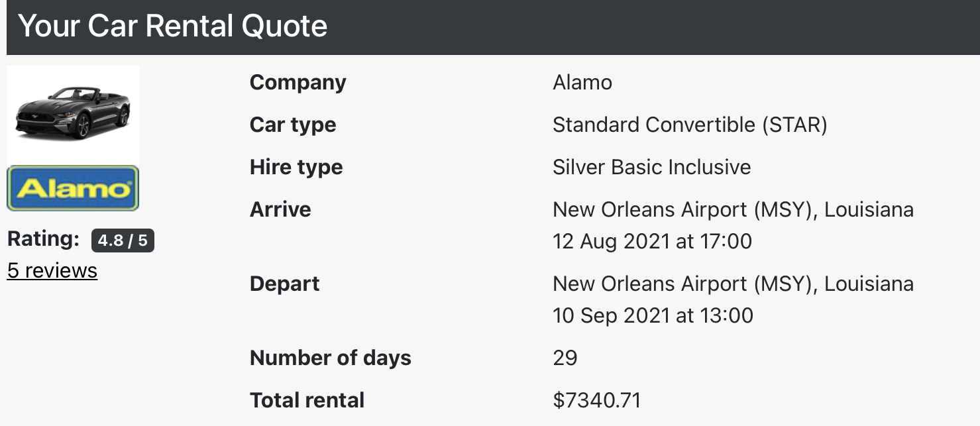
Task: Click Standard Convertible (STAR) value
Action: point(689,125)
